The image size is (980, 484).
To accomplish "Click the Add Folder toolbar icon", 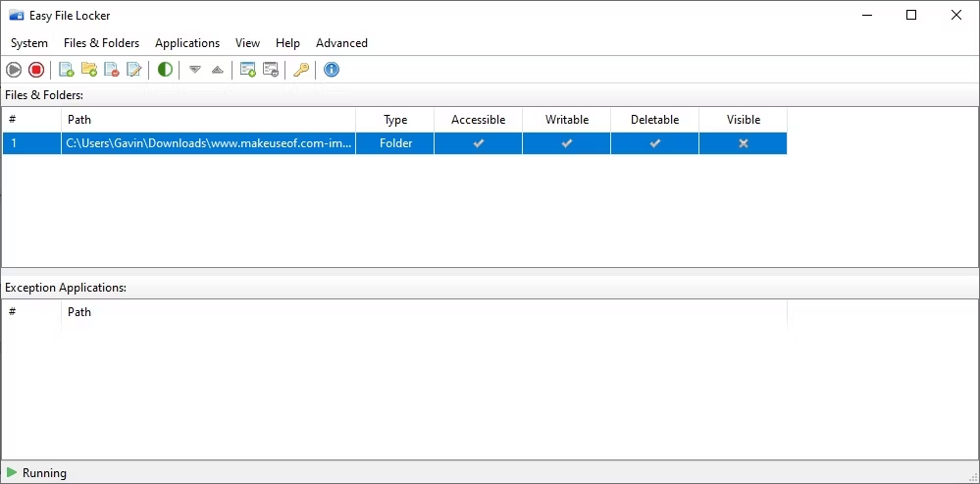I will (89, 70).
